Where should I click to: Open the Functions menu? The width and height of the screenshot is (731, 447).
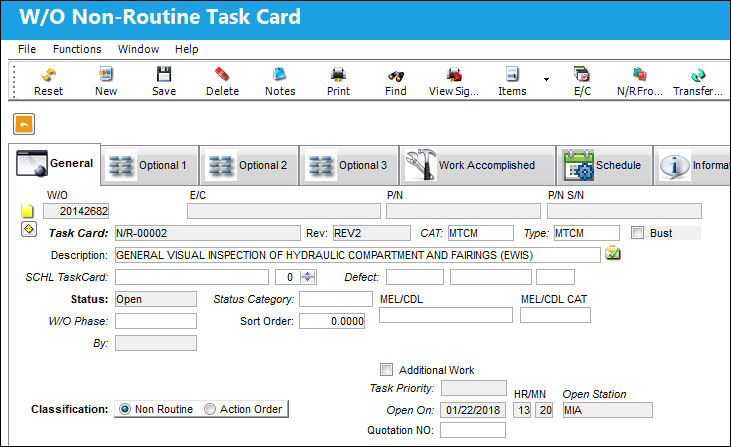tap(77, 49)
